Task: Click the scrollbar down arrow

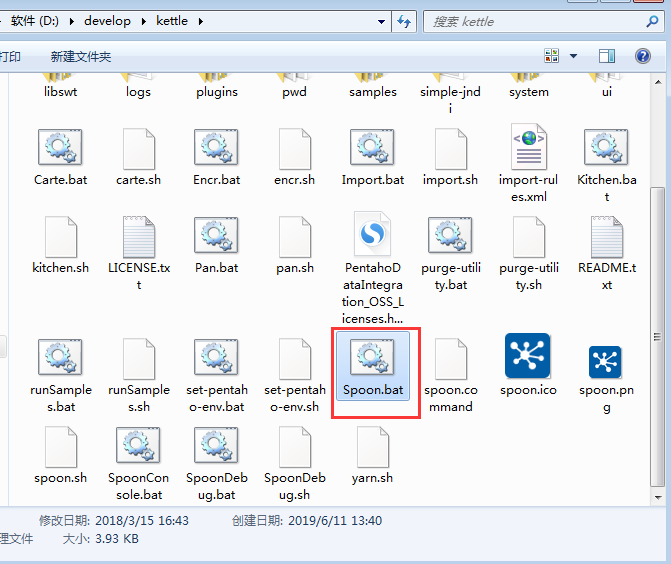Action: [658, 497]
